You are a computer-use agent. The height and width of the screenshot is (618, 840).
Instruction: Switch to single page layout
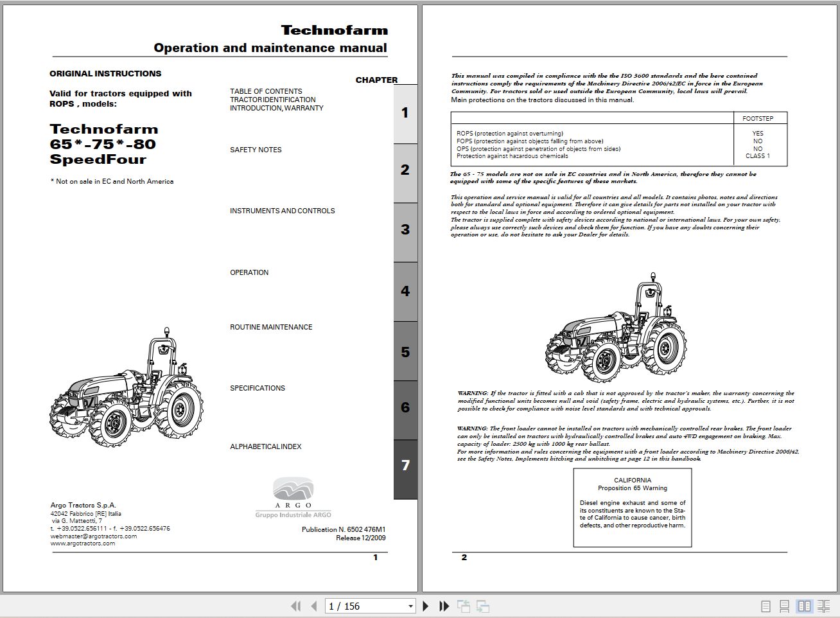(766, 606)
